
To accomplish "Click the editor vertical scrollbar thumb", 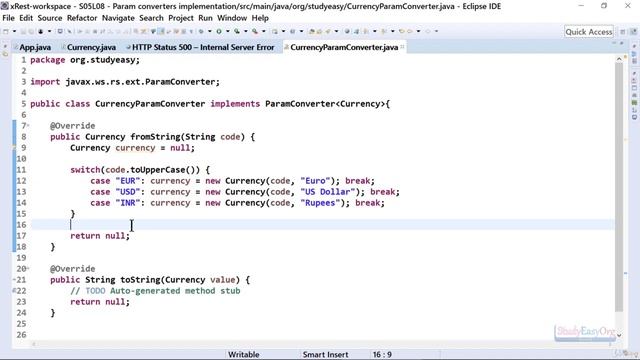I will 619,187.
